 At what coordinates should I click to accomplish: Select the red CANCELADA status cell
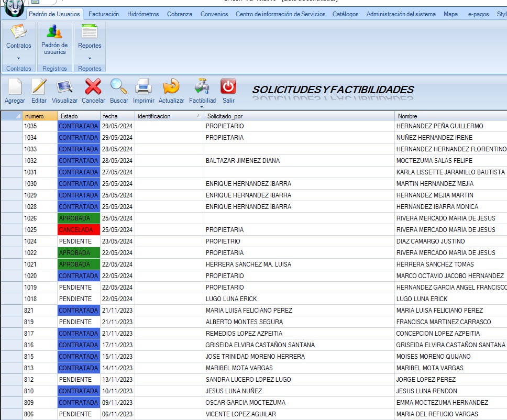pos(79,230)
